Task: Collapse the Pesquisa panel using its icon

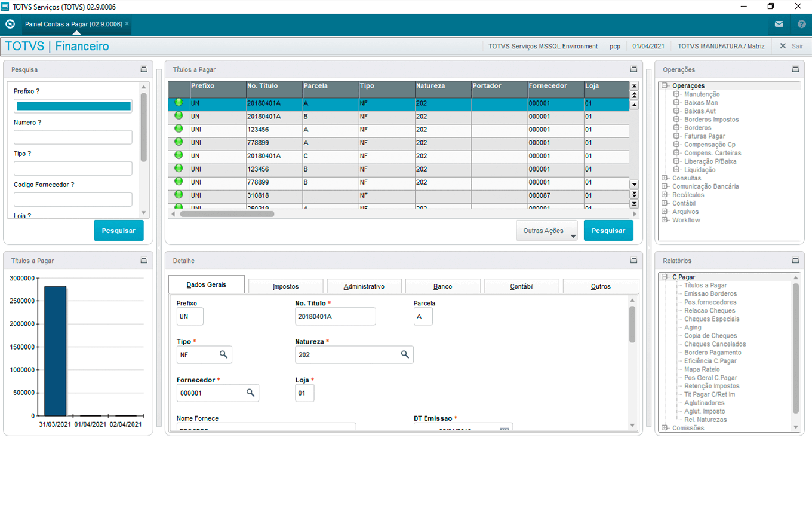Action: (144, 69)
